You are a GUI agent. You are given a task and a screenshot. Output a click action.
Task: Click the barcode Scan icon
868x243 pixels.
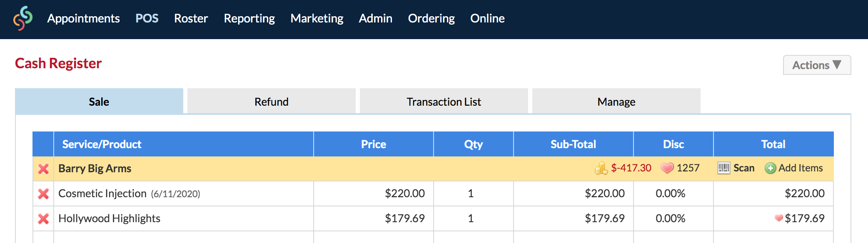tap(723, 168)
